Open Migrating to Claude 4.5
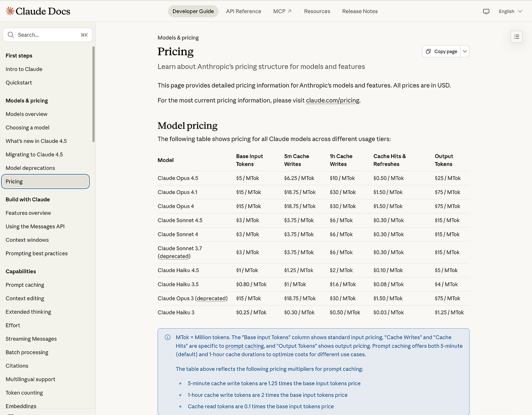 34,155
